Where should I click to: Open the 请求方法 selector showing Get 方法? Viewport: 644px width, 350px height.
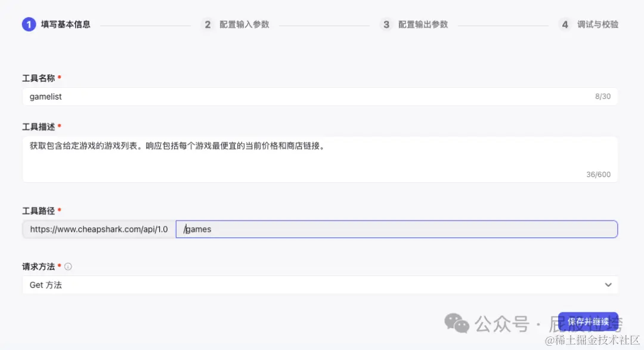point(320,284)
